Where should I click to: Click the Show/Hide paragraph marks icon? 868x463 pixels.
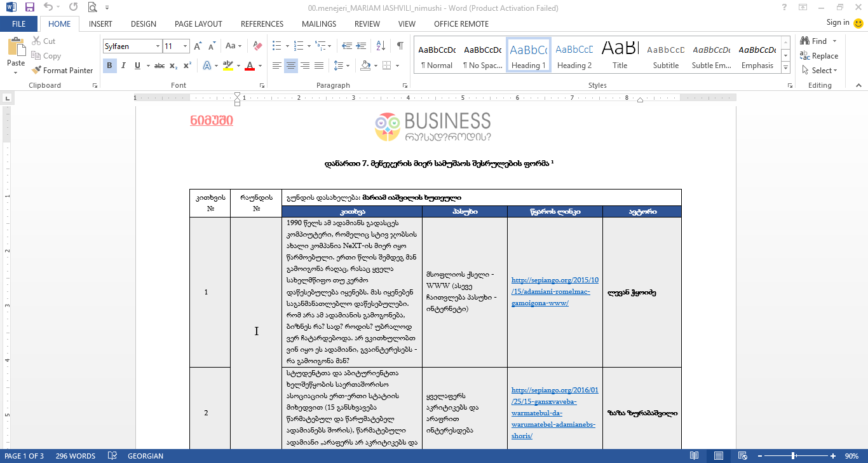pyautogui.click(x=400, y=46)
